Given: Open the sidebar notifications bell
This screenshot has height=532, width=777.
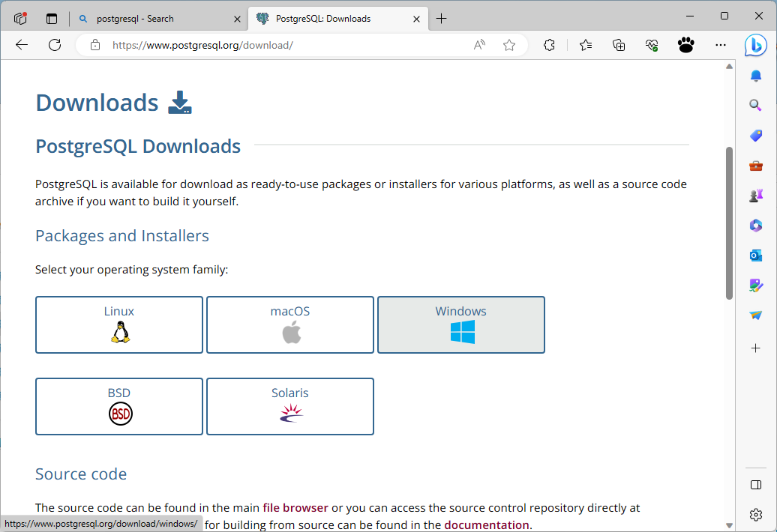Looking at the screenshot, I should pos(755,76).
